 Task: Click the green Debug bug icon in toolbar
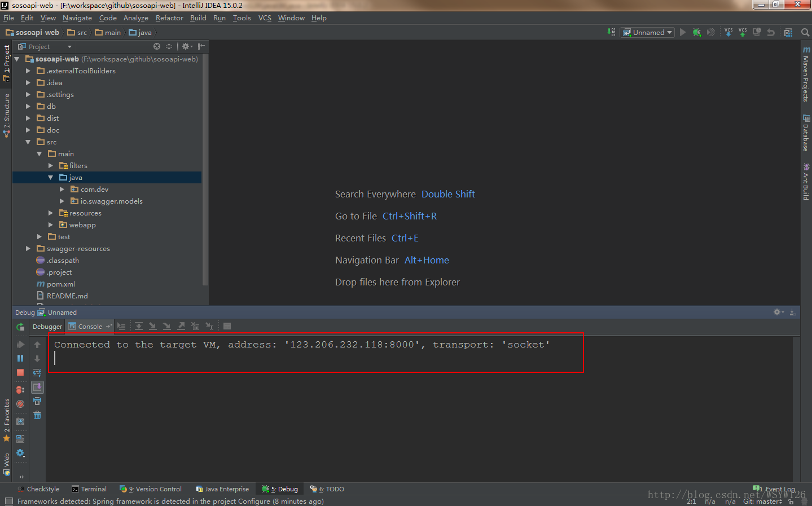coord(697,32)
